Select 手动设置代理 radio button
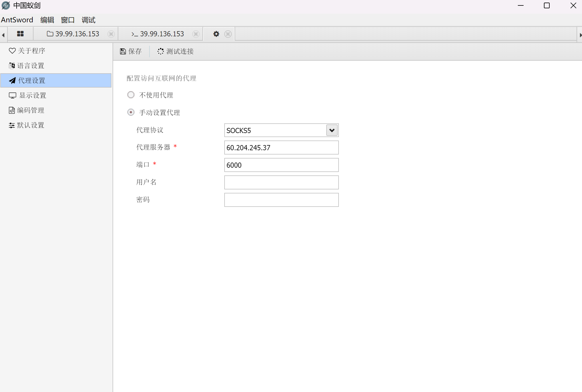The height and width of the screenshot is (392, 582). pyautogui.click(x=131, y=112)
